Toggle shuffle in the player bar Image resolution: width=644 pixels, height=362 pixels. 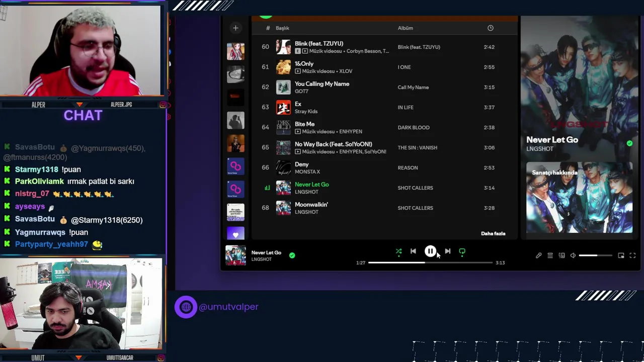[x=398, y=251]
